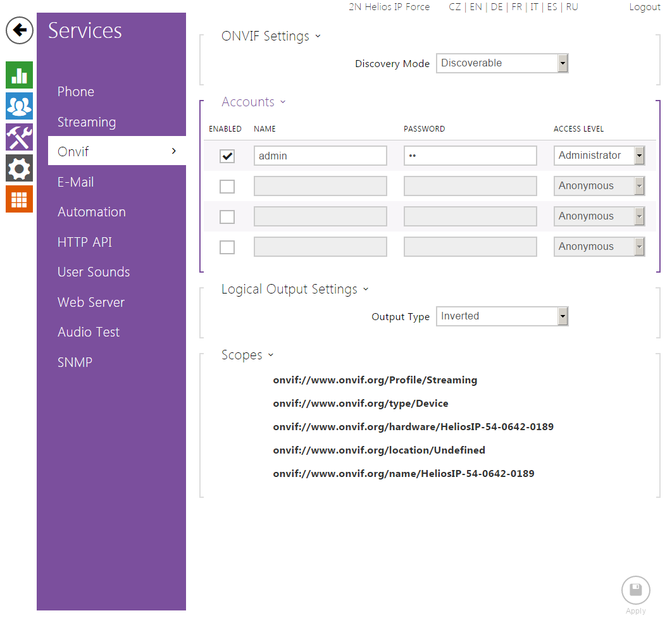Open the Output Type dropdown
This screenshot has height=625, width=672.
(x=502, y=316)
